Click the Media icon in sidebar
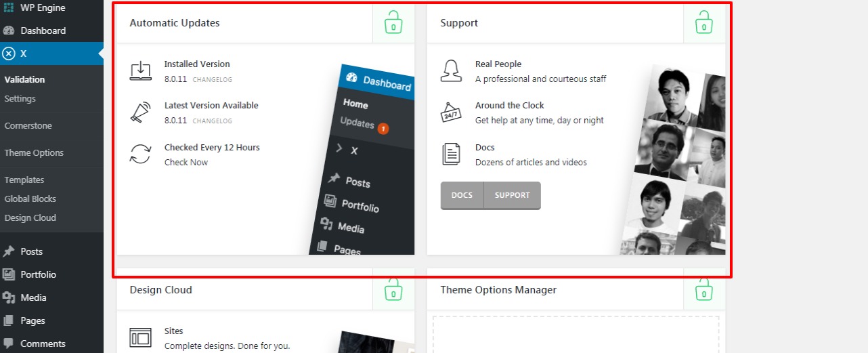Viewport: 868px width, 353px height. (x=9, y=297)
